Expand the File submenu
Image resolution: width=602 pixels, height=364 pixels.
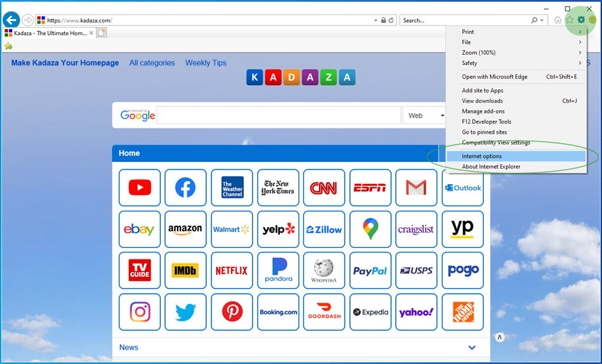point(516,42)
